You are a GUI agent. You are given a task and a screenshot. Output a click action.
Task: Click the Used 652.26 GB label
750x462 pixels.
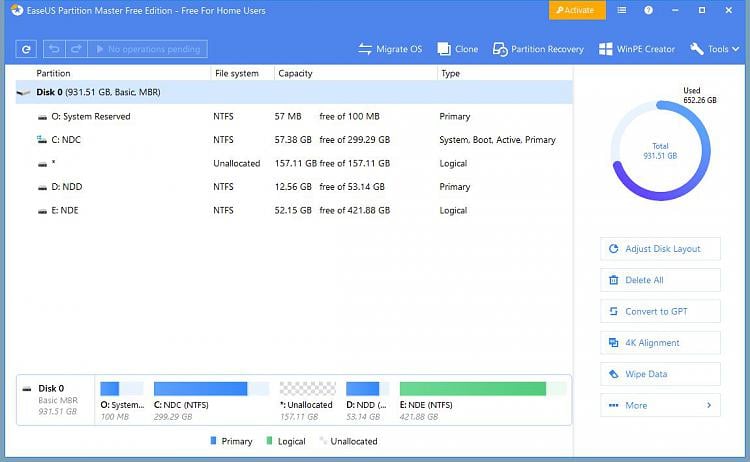(700, 95)
